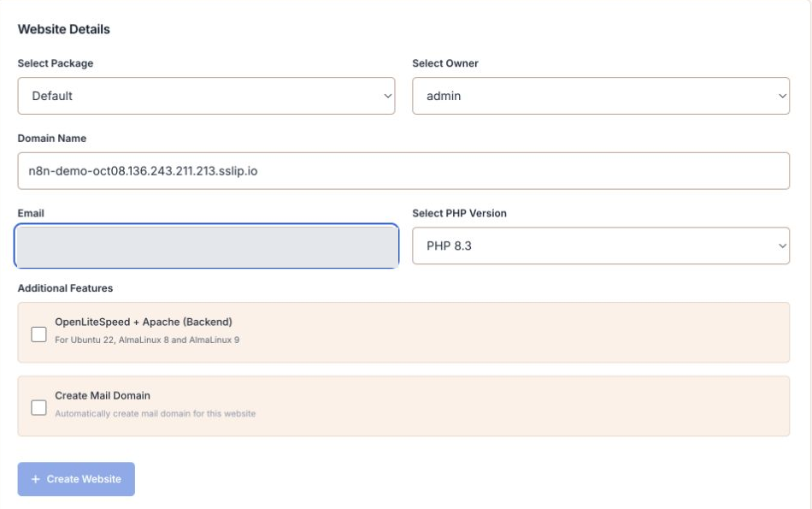
Task: Click the Domain Name input field
Action: (403, 171)
